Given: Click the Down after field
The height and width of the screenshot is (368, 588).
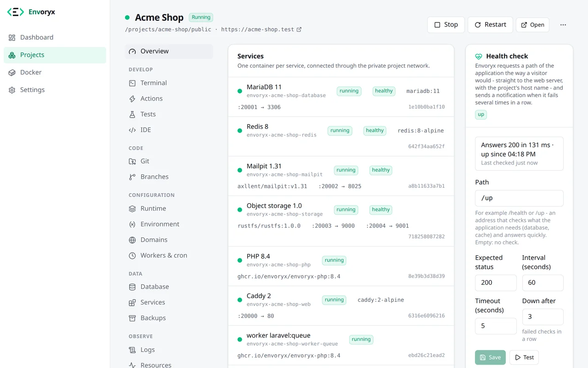Looking at the screenshot, I should (x=543, y=317).
